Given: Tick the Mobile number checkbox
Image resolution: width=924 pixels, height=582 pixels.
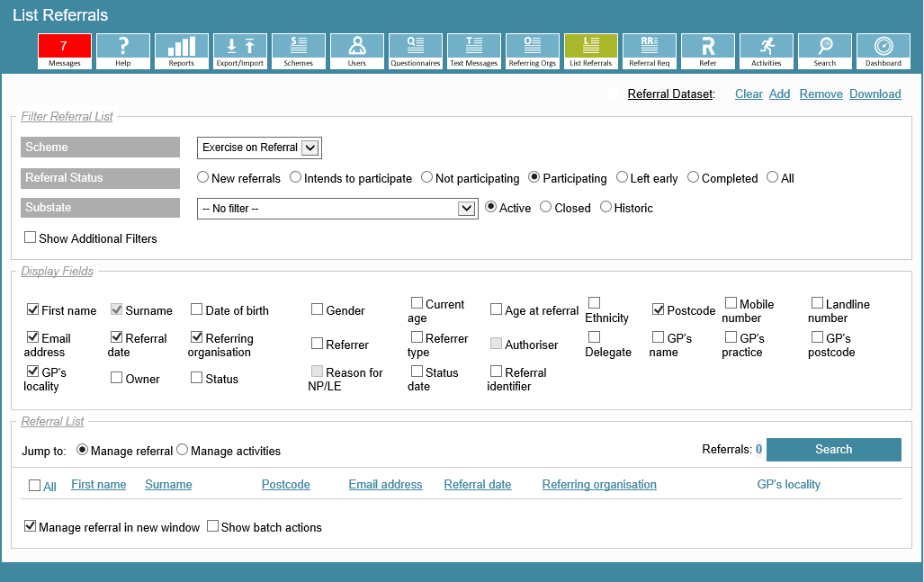Looking at the screenshot, I should pos(731,303).
